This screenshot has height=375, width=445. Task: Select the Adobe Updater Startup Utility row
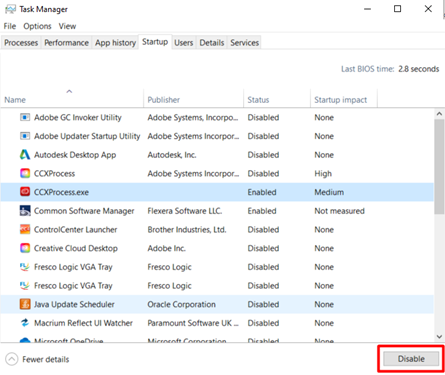pos(217,136)
